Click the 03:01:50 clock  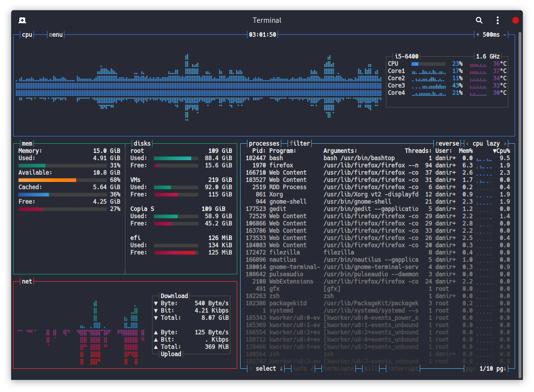[x=262, y=35]
